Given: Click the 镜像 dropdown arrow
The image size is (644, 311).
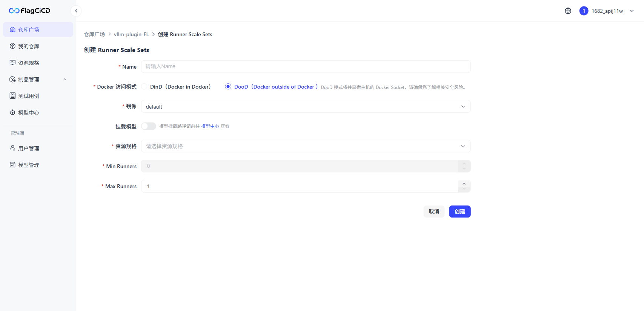Looking at the screenshot, I should tap(463, 106).
